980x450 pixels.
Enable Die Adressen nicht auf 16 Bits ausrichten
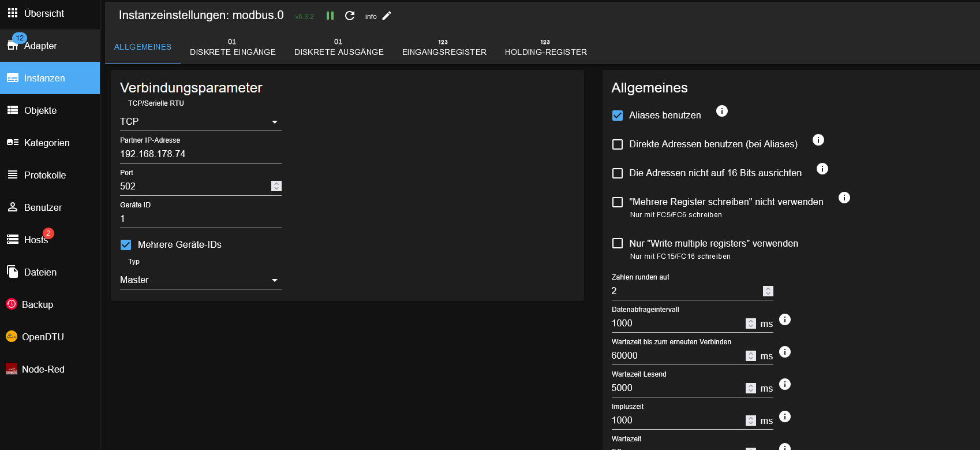(618, 173)
